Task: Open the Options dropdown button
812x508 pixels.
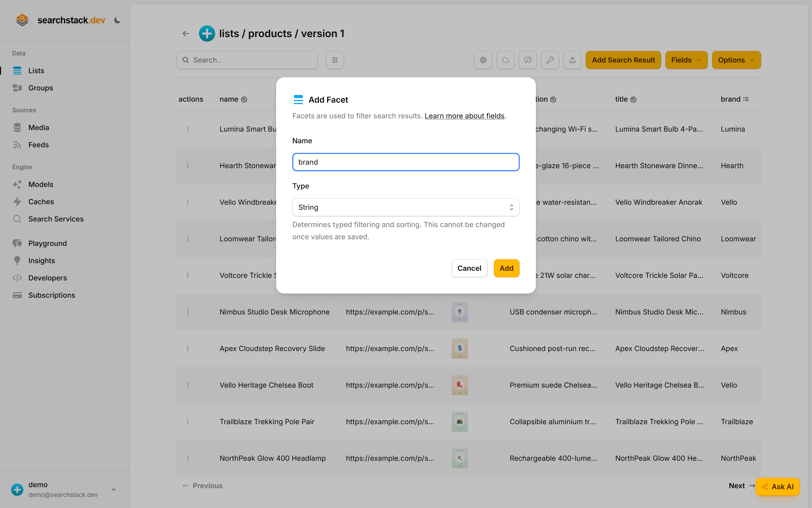Action: [x=736, y=60]
